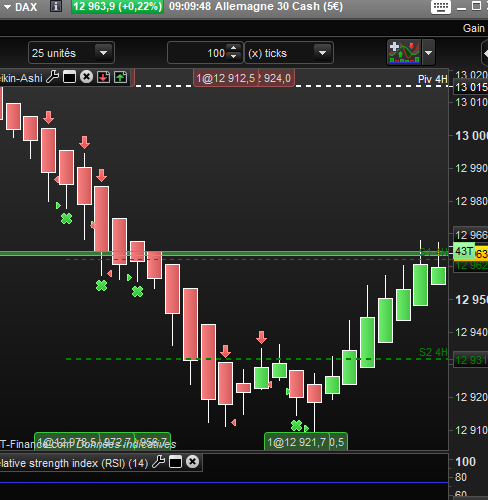
Task: Open the '(x) ticks' timeframe dropdown
Action: click(289, 53)
